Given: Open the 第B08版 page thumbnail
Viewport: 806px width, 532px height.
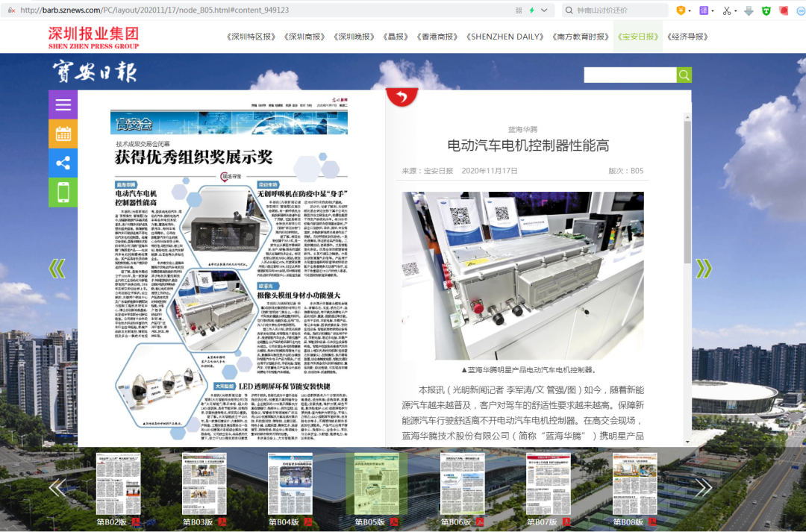Looking at the screenshot, I should pos(634,484).
